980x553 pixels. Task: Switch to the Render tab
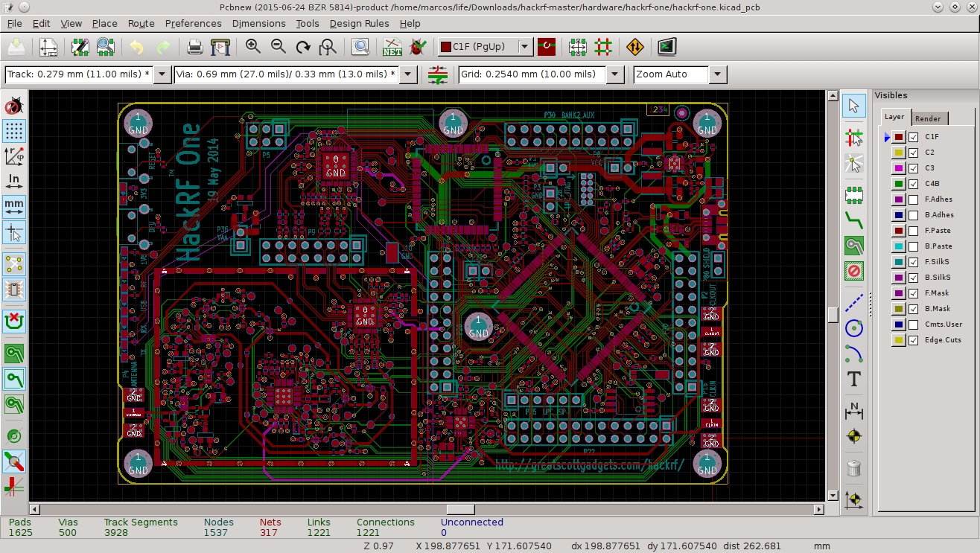click(x=929, y=118)
